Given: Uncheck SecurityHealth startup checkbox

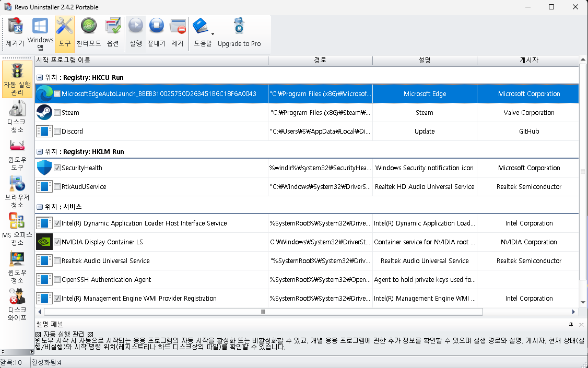Looking at the screenshot, I should [57, 168].
